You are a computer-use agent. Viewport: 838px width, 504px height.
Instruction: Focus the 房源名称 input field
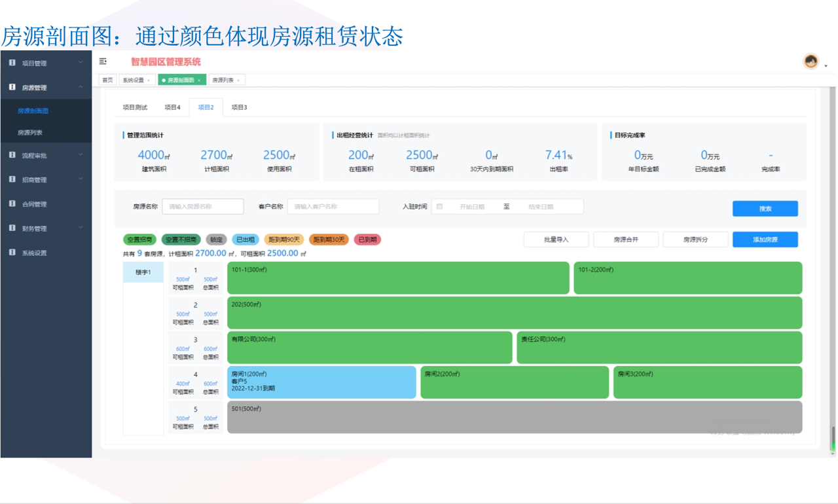(203, 207)
